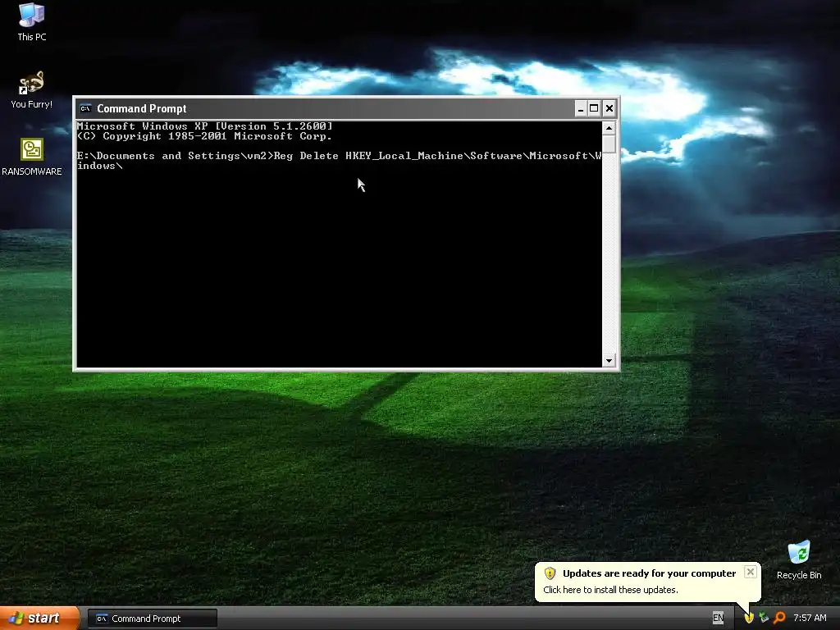Screen dimensions: 840x630
Task: Select the Recycle Bin icon
Action: coord(799,559)
